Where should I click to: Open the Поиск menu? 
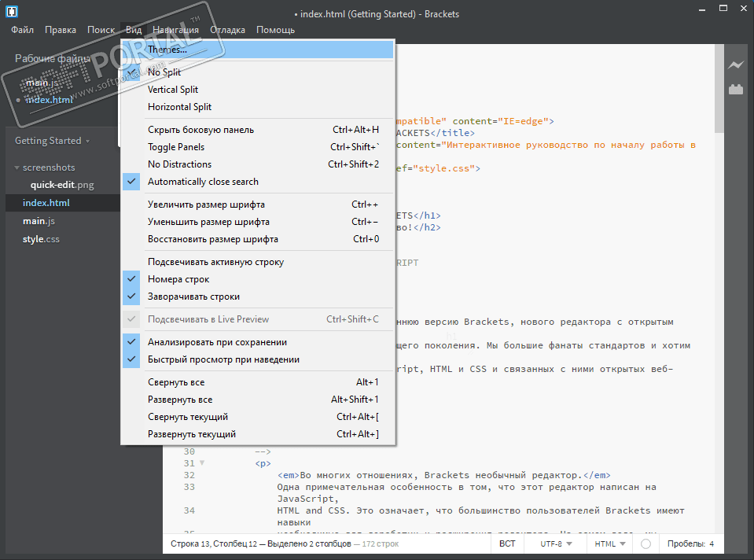pyautogui.click(x=101, y=30)
